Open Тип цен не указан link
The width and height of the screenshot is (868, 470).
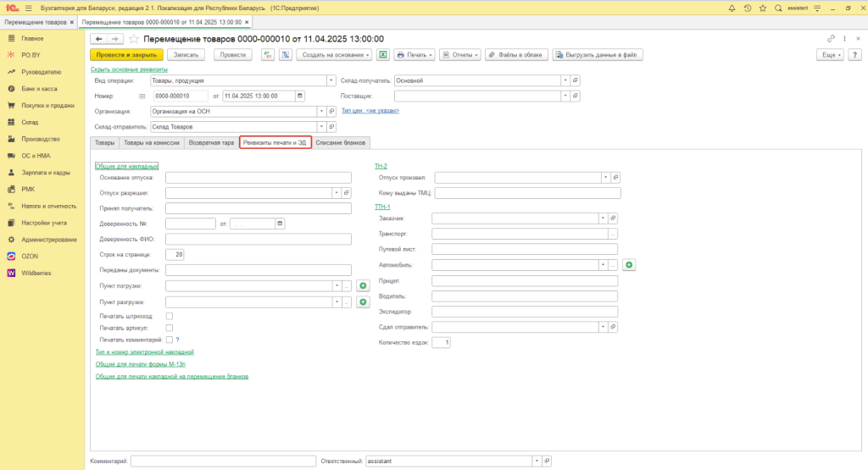[x=370, y=111]
